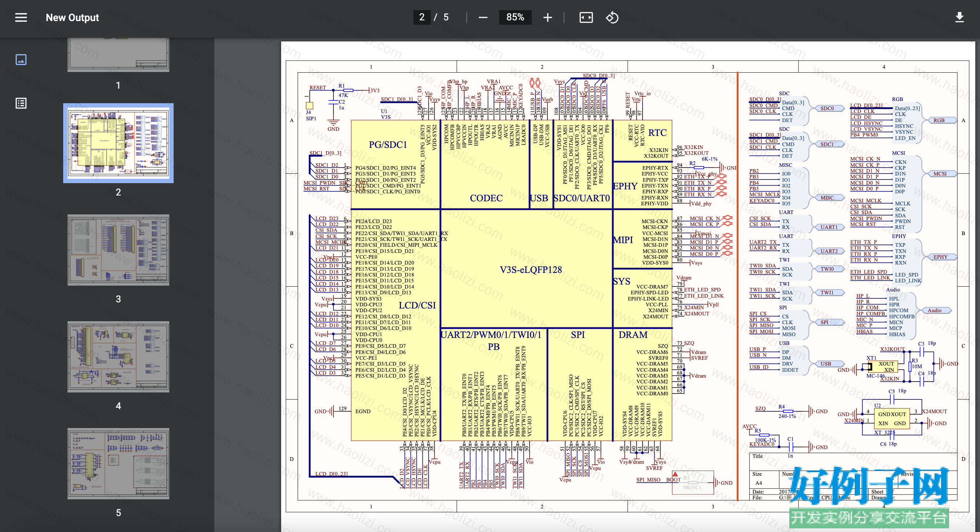Select the current page number field
The width and height of the screenshot is (980, 532).
coord(422,17)
